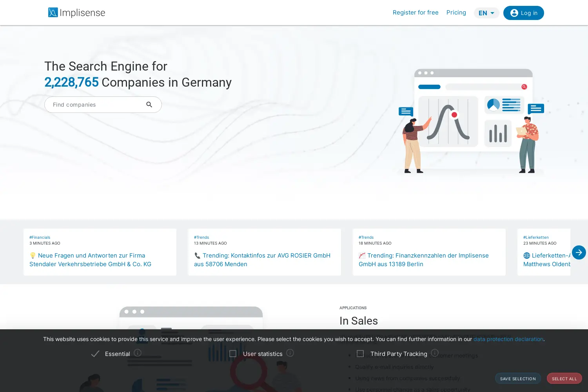Image resolution: width=588 pixels, height=392 pixels.
Task: Open the data protection declaration link
Action: 508,339
